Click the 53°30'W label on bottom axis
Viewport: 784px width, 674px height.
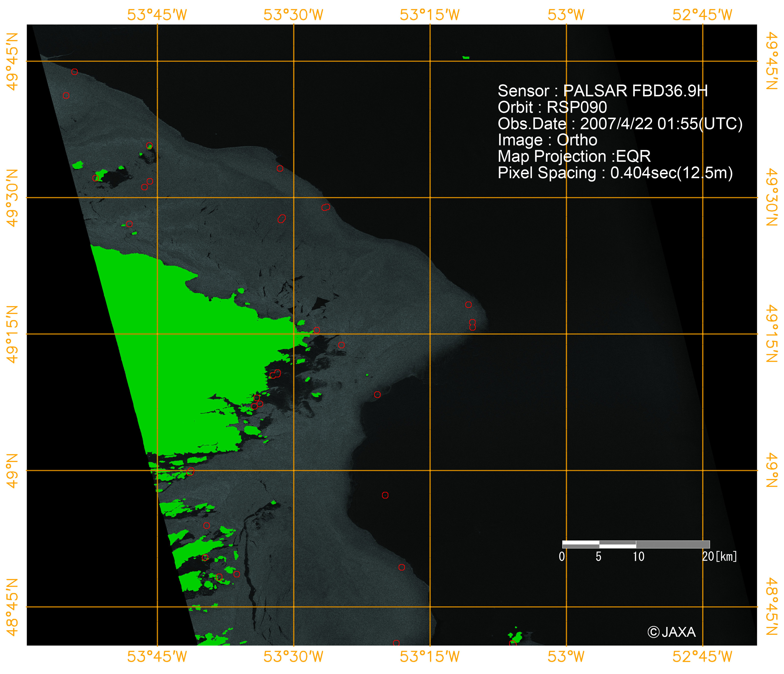(x=293, y=656)
